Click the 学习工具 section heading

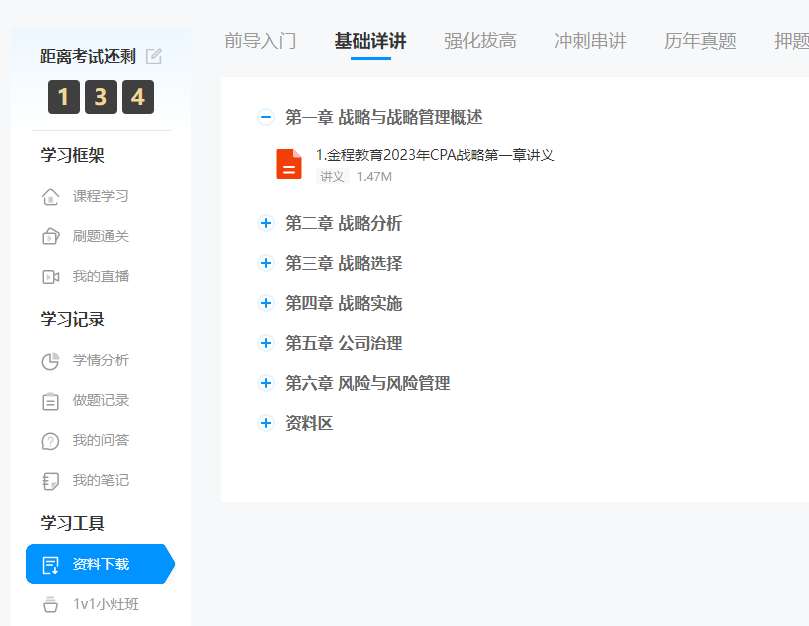(72, 523)
